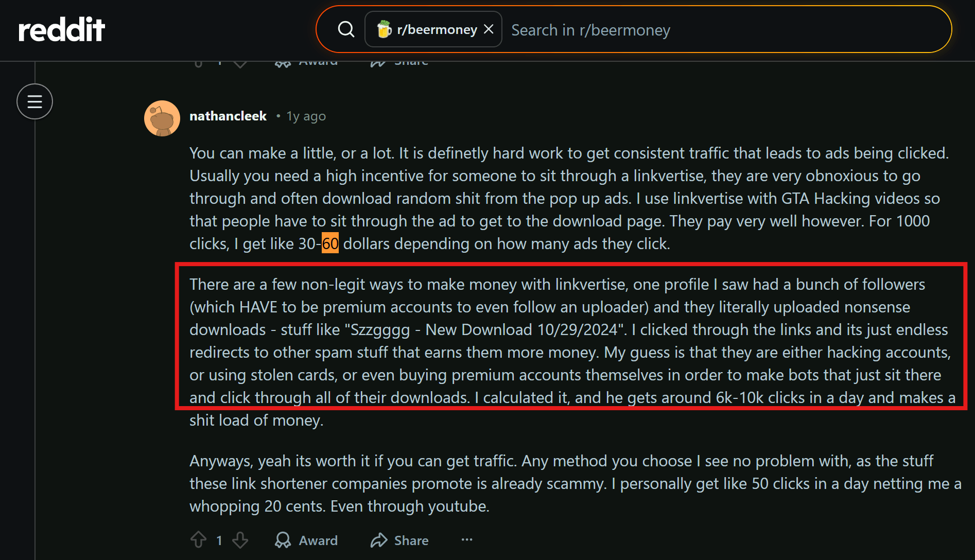Upvote nathancleek's comment
The height and width of the screenshot is (560, 975).
coord(199,540)
